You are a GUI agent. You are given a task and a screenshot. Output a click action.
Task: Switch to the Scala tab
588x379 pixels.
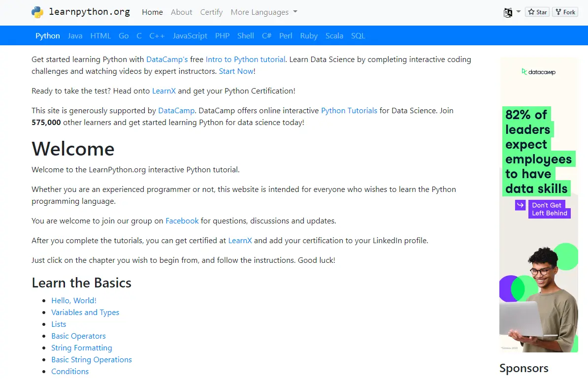pos(334,35)
